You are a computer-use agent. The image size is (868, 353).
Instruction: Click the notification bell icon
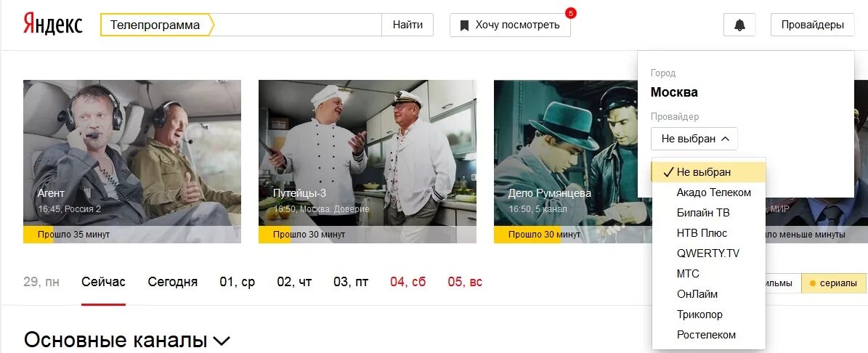[739, 25]
